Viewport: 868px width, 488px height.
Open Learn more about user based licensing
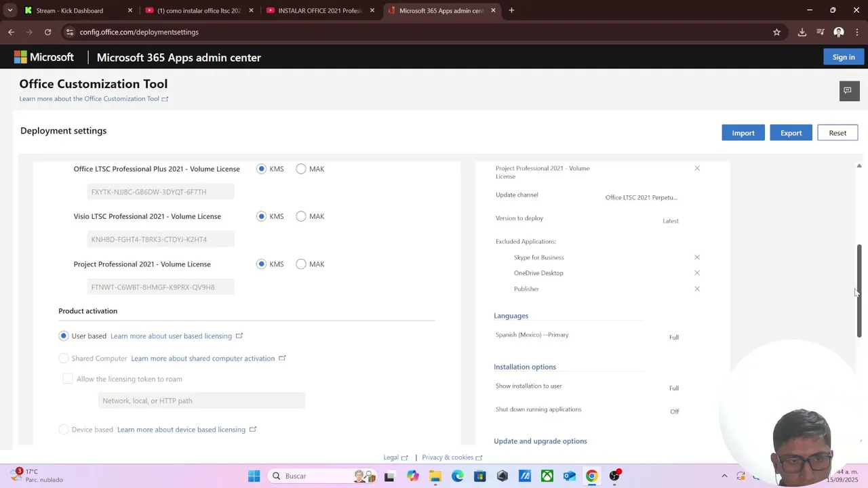tap(176, 335)
